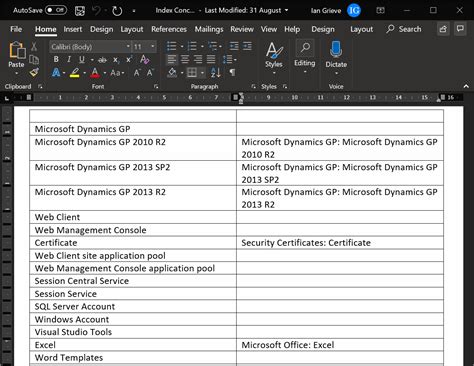474x366 pixels.
Task: Decrease font size with Shrink Font
Action: (150, 73)
